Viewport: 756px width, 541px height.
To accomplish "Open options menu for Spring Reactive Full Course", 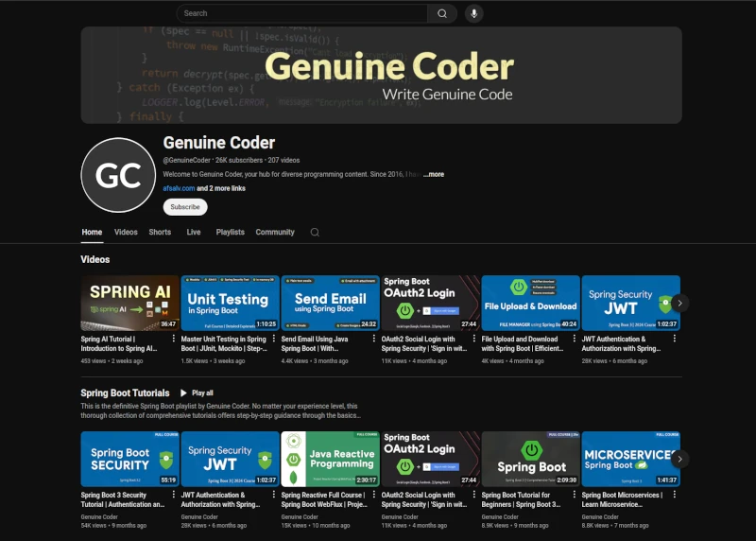I will tap(374, 495).
